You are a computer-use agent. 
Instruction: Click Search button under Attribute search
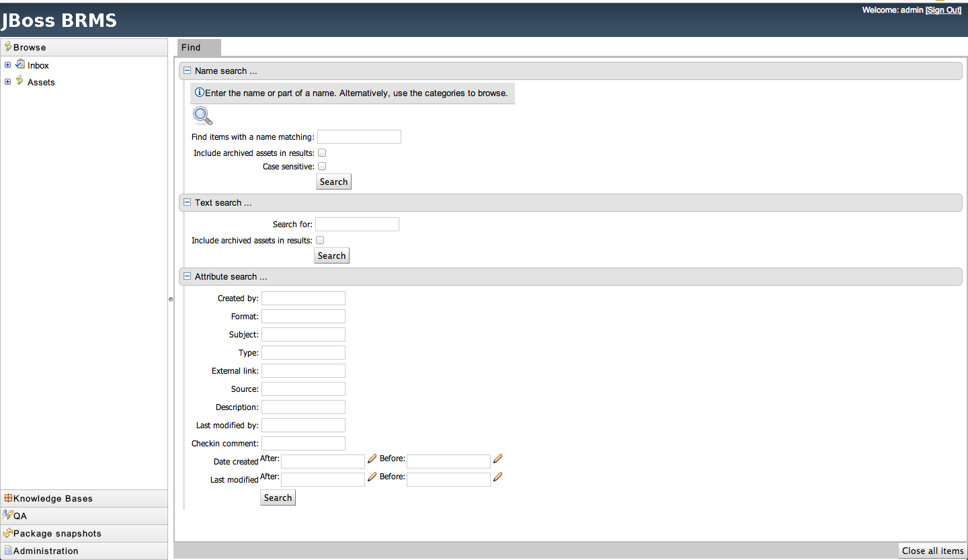[278, 497]
